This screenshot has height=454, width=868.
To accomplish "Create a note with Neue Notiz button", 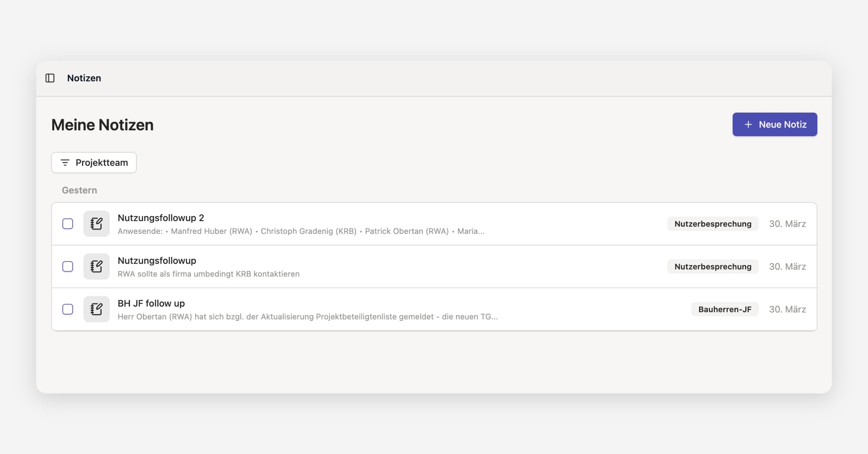I will point(775,125).
